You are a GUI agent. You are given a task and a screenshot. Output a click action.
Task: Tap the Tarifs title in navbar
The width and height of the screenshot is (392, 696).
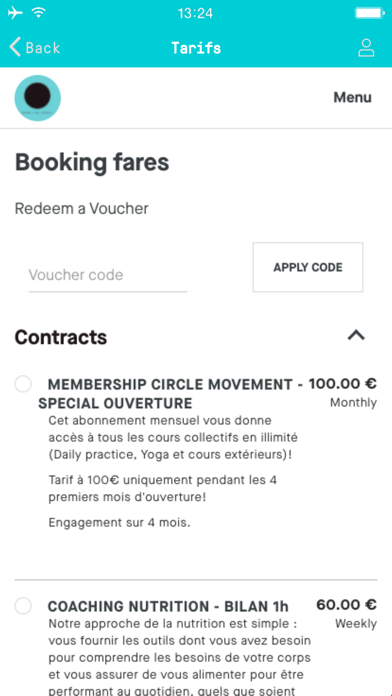click(196, 47)
